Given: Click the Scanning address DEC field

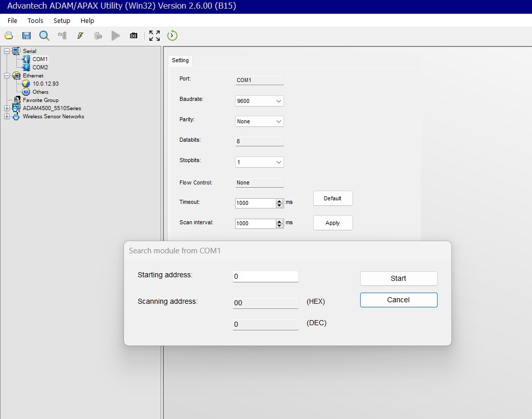Looking at the screenshot, I should tap(266, 324).
